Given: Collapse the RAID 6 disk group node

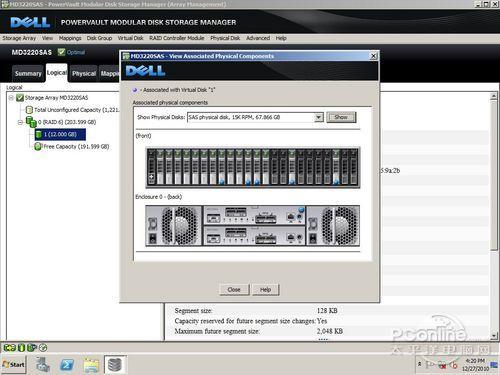Looking at the screenshot, I should (20, 122).
